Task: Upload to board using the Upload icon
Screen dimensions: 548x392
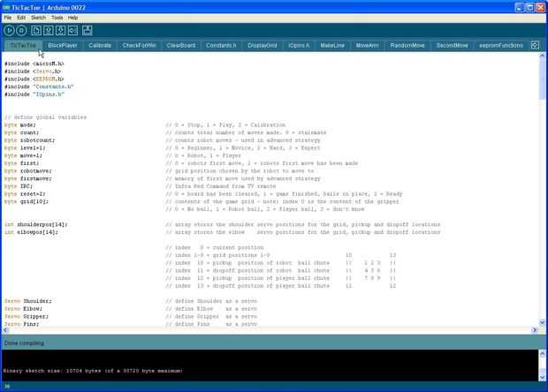Action: point(72,31)
